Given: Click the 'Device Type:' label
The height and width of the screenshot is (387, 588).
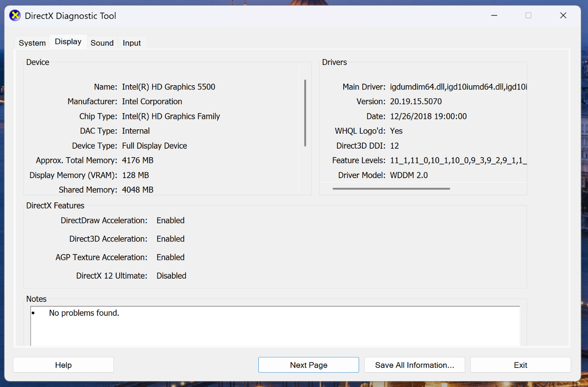Looking at the screenshot, I should [94, 146].
